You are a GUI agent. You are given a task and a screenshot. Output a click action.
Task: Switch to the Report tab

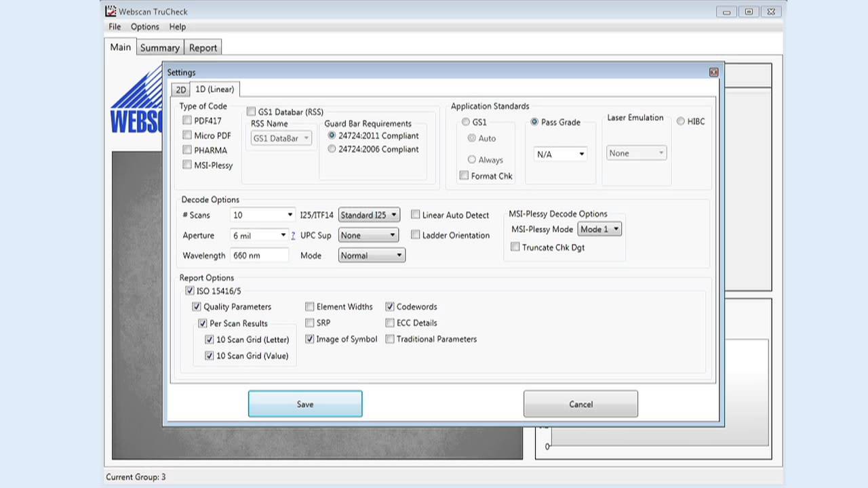pyautogui.click(x=203, y=47)
